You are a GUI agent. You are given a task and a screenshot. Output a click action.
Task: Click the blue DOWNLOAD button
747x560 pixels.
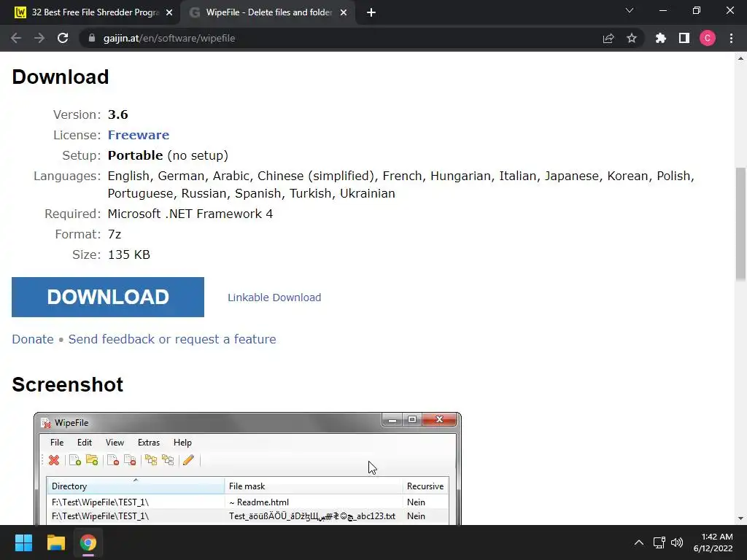point(108,297)
